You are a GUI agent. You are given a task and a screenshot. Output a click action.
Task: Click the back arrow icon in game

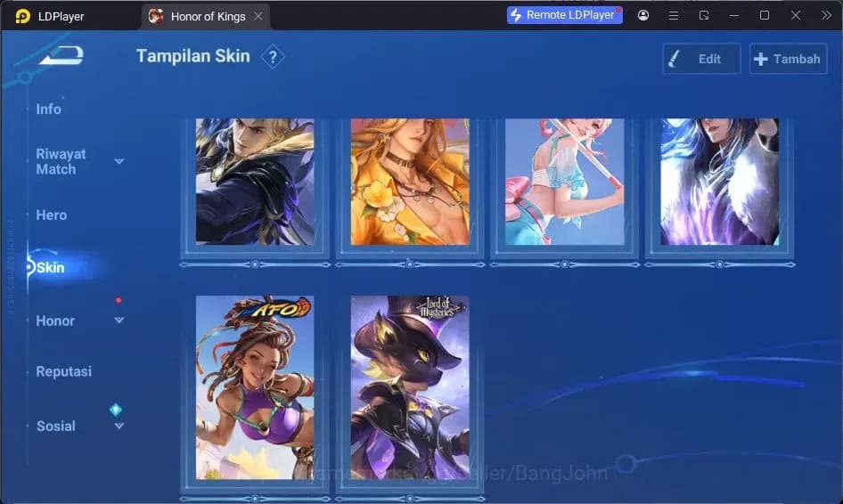pos(61,55)
